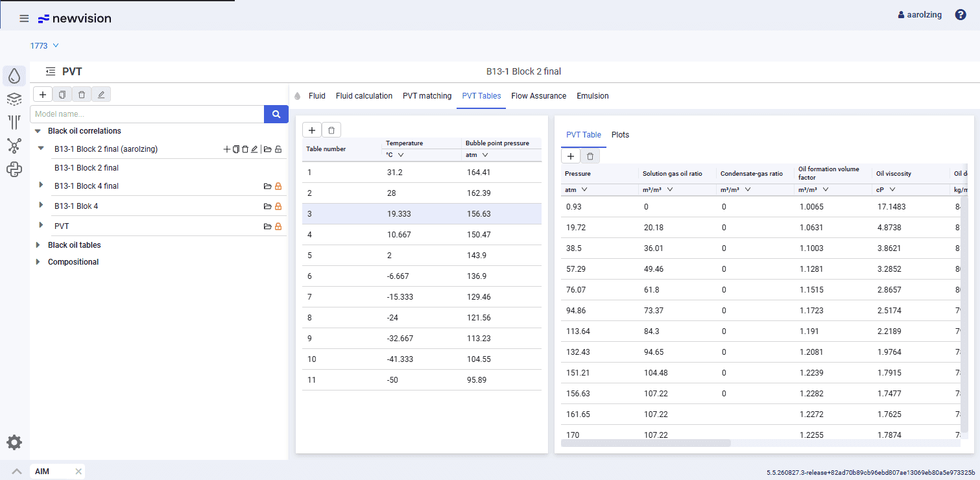Open the main hamburger menu
This screenshot has width=980, height=480.
pyautogui.click(x=24, y=18)
